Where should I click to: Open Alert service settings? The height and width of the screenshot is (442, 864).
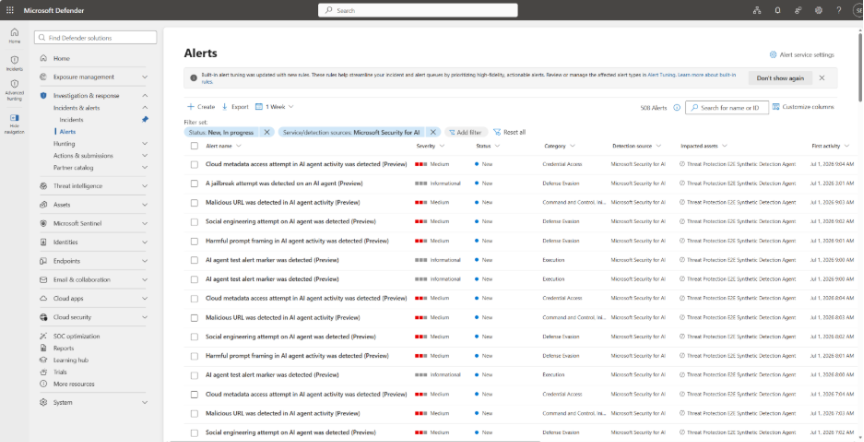802,55
